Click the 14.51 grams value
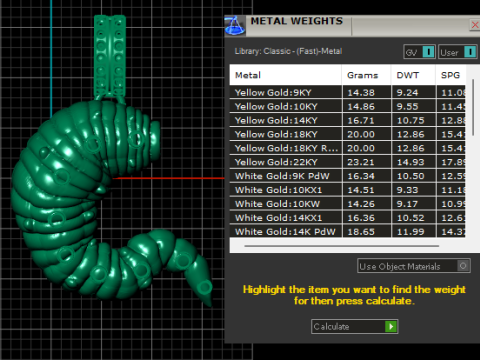The image size is (480, 360). tap(361, 190)
